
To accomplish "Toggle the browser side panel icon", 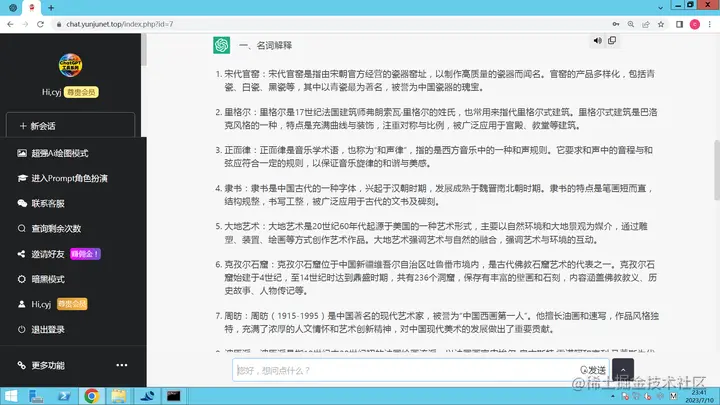I will pos(680,24).
